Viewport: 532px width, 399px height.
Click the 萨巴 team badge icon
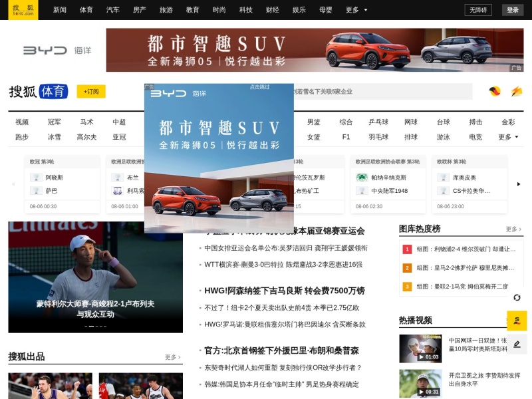click(36, 191)
